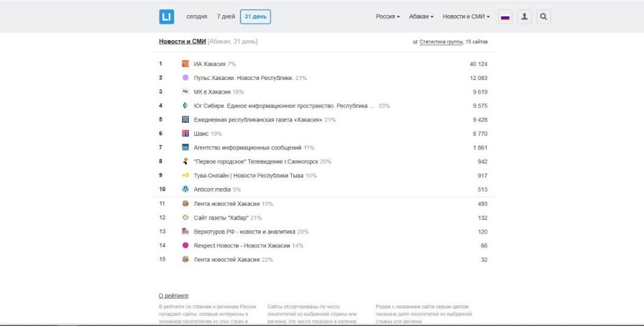Click the [Абакан, 31 день] subtitle text
This screenshot has width=644, height=326.
[233, 42]
